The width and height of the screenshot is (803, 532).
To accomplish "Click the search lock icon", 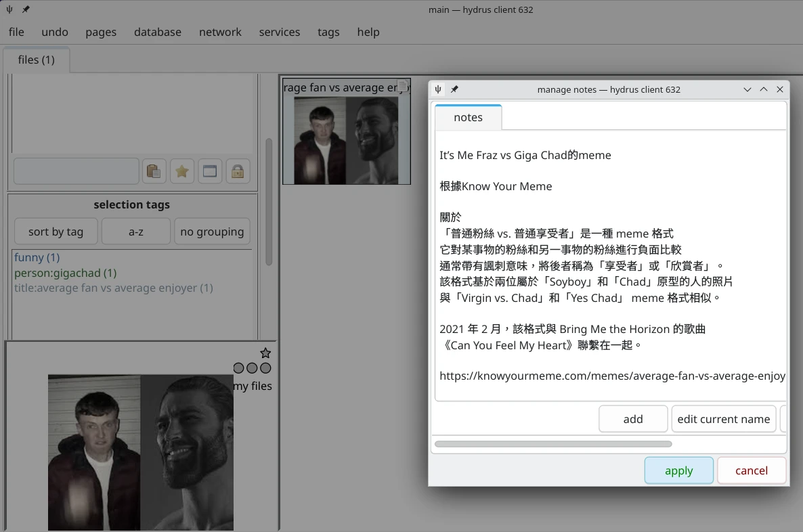I will coord(238,171).
